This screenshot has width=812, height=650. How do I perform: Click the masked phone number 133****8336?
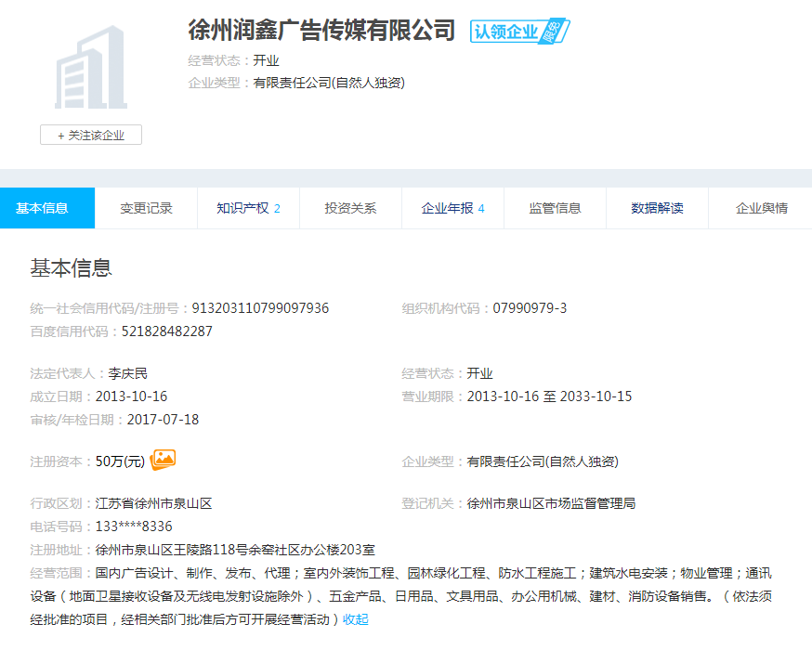click(134, 526)
